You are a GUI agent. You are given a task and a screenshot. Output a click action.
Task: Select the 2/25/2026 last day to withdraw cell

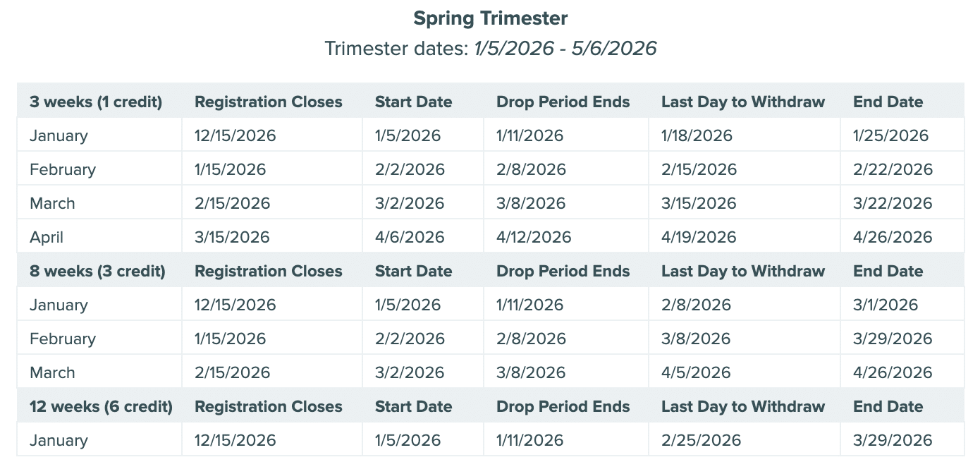click(701, 441)
